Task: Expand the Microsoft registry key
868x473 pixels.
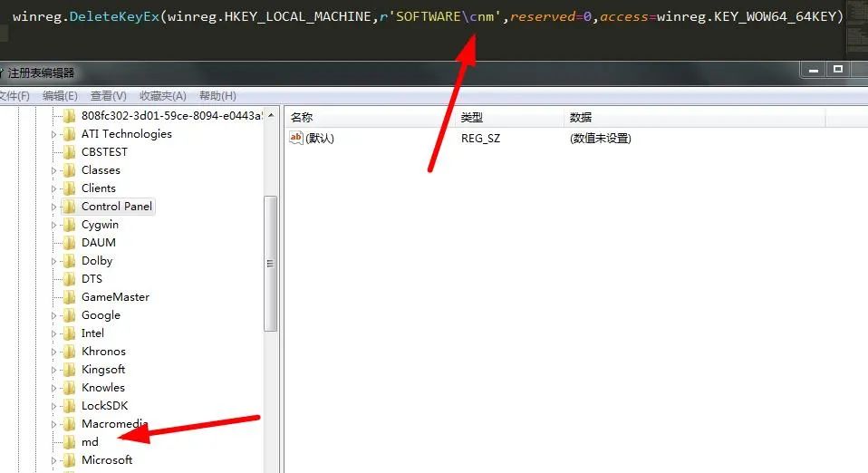Action: pyautogui.click(x=53, y=461)
